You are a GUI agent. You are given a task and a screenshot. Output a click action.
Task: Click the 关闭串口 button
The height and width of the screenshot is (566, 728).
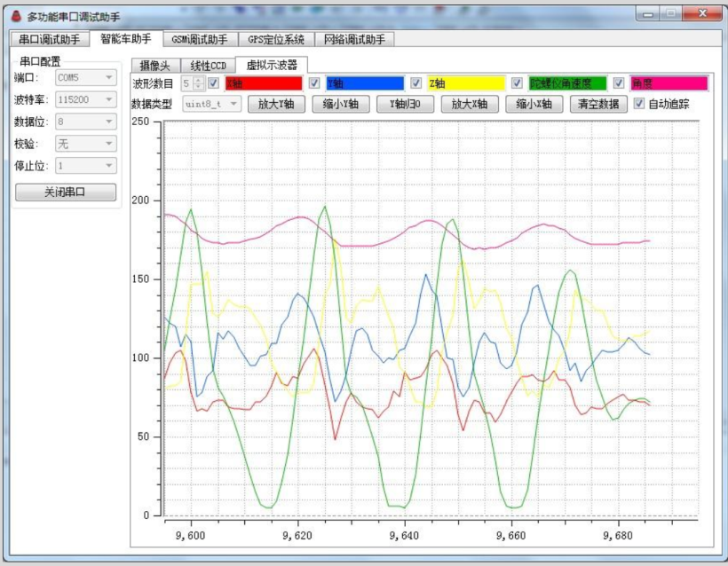pos(66,193)
